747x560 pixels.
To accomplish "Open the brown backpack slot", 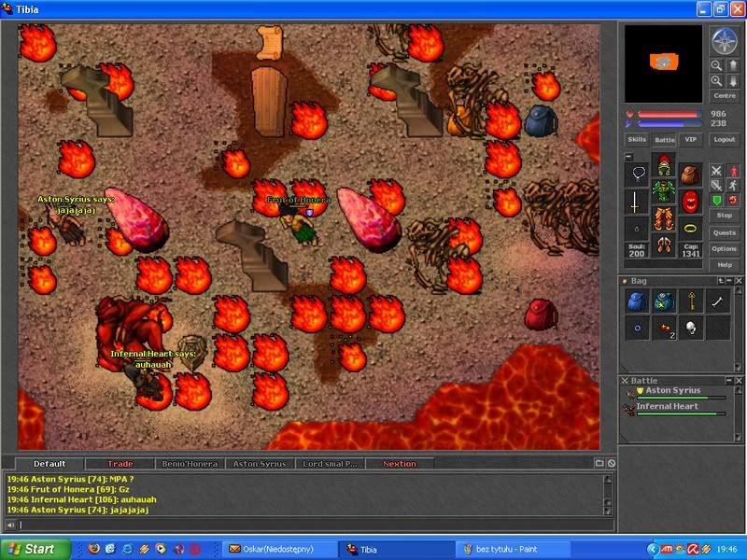I will point(690,175).
